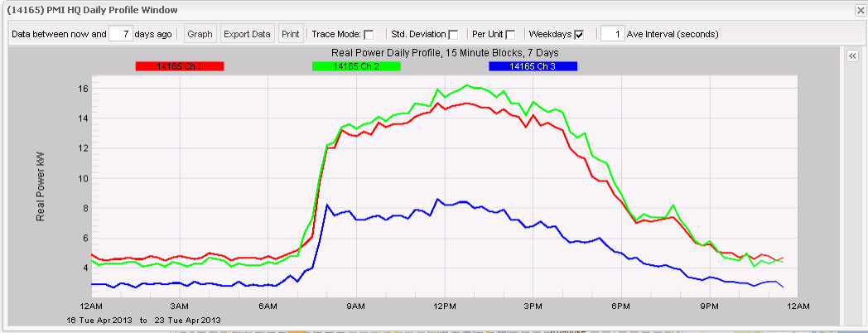The image size is (868, 333).
Task: Click the Ave Interval seconds input
Action: tap(612, 34)
